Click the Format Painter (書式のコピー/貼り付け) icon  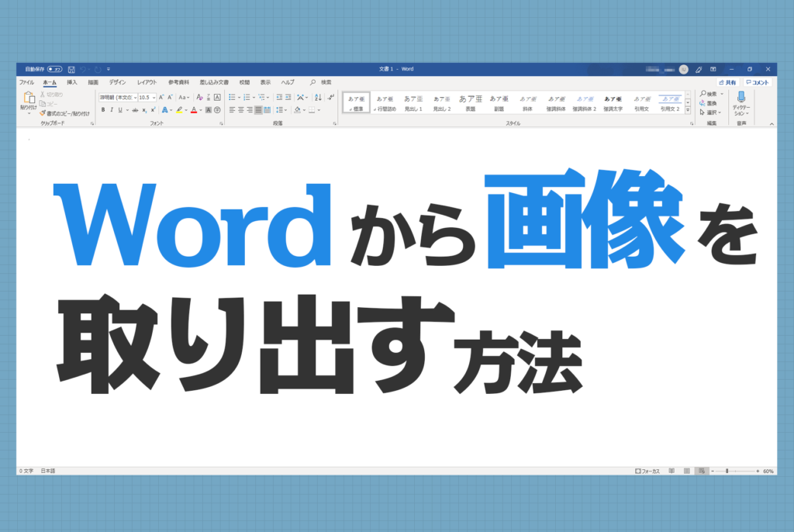[x=43, y=112]
